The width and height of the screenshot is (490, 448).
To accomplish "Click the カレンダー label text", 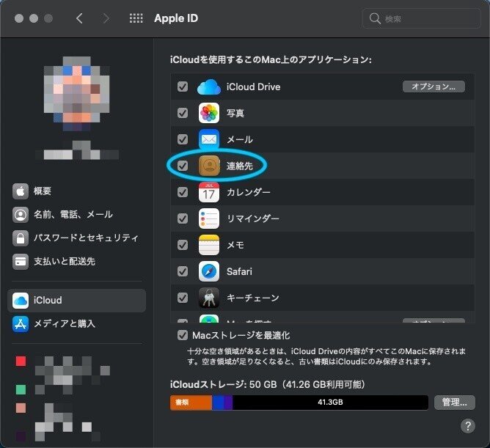I will coord(249,192).
